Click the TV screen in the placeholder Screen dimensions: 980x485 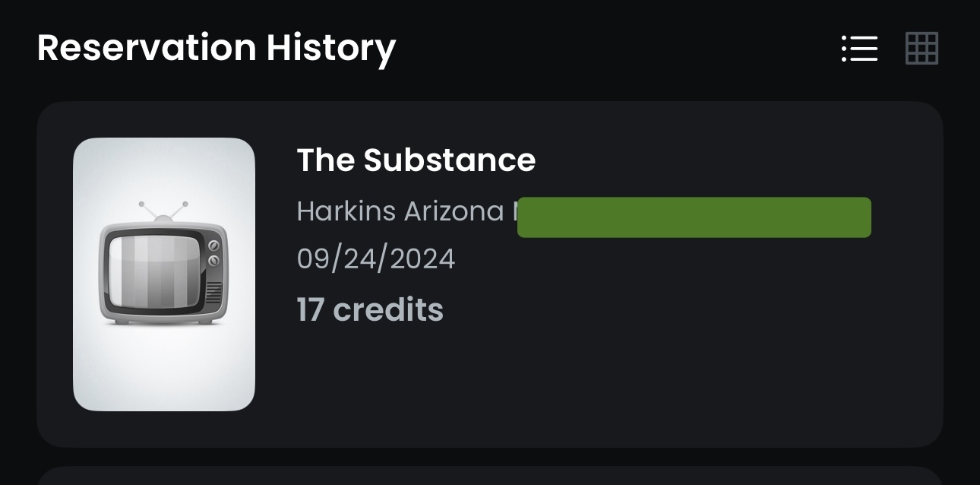(x=153, y=272)
